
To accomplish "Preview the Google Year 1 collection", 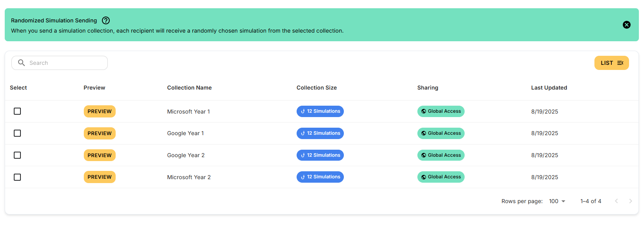I will point(100,134).
